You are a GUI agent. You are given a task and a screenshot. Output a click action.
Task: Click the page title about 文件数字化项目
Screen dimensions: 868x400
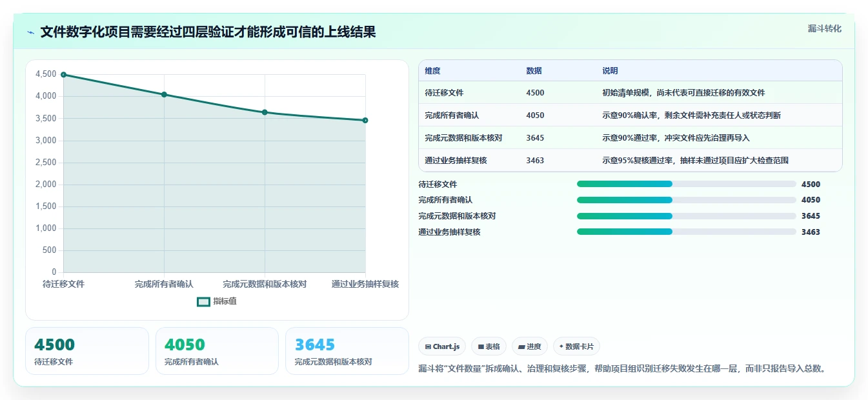(208, 32)
